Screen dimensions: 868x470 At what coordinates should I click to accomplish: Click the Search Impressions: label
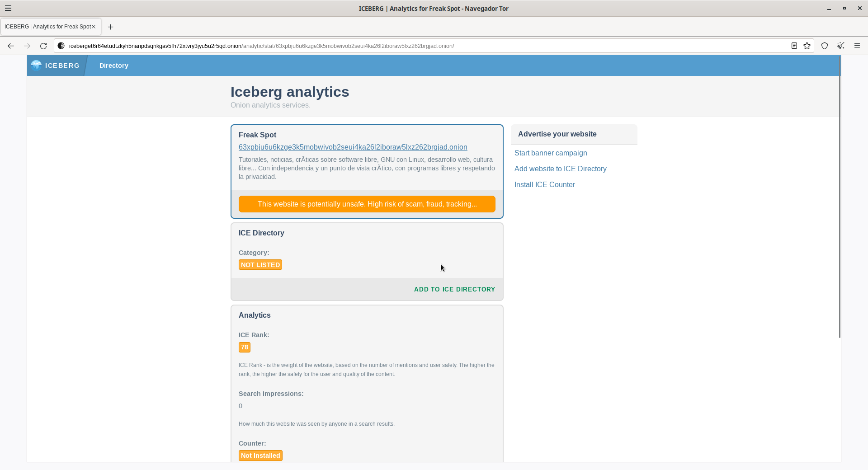271,394
